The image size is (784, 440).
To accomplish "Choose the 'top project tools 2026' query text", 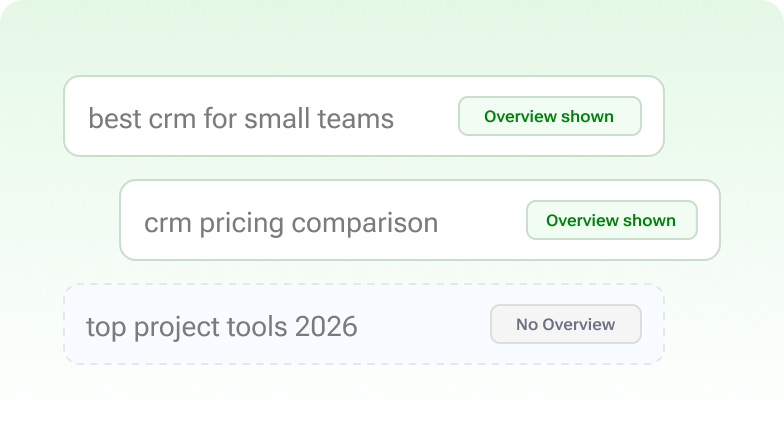I will click(x=222, y=328).
